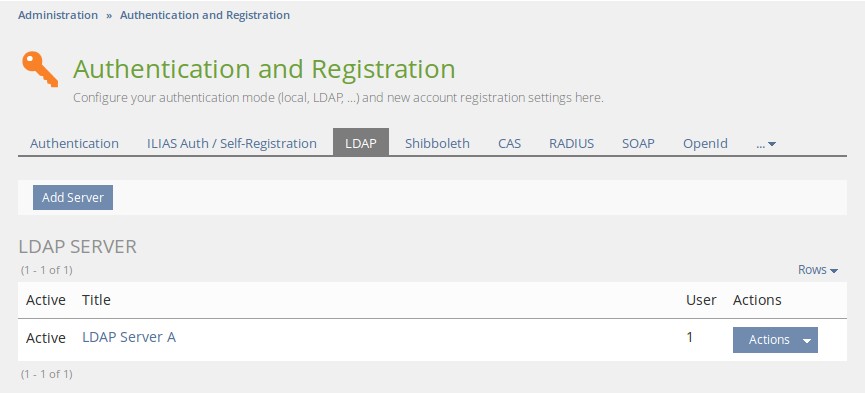
Task: Go to the CAS tab
Action: 509,144
